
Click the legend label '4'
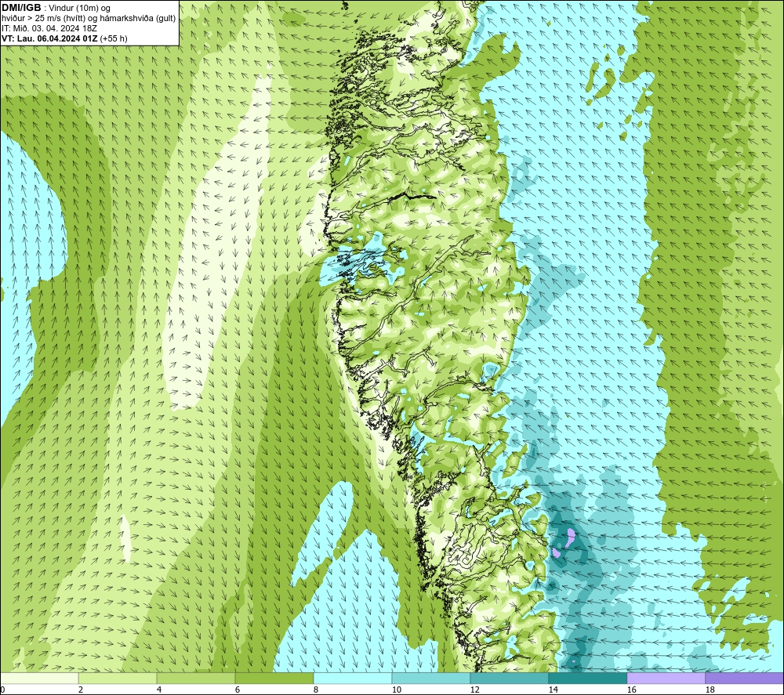pyautogui.click(x=159, y=690)
